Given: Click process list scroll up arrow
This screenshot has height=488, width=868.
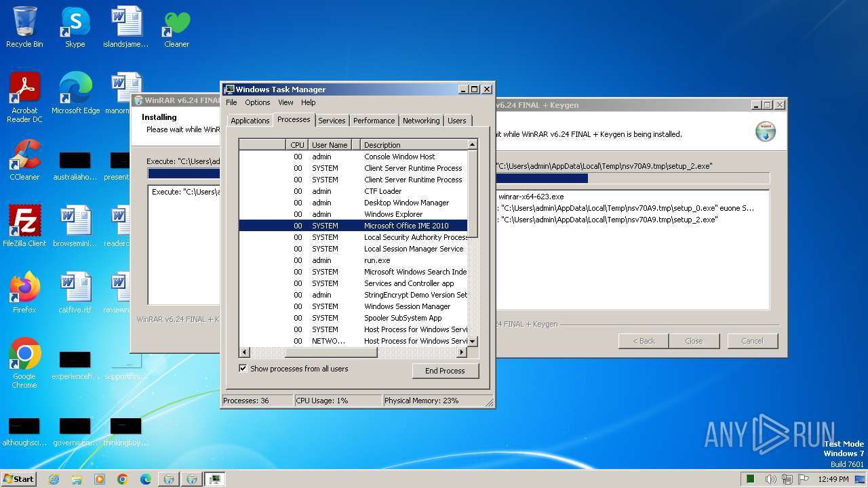Looking at the screenshot, I should pyautogui.click(x=473, y=144).
